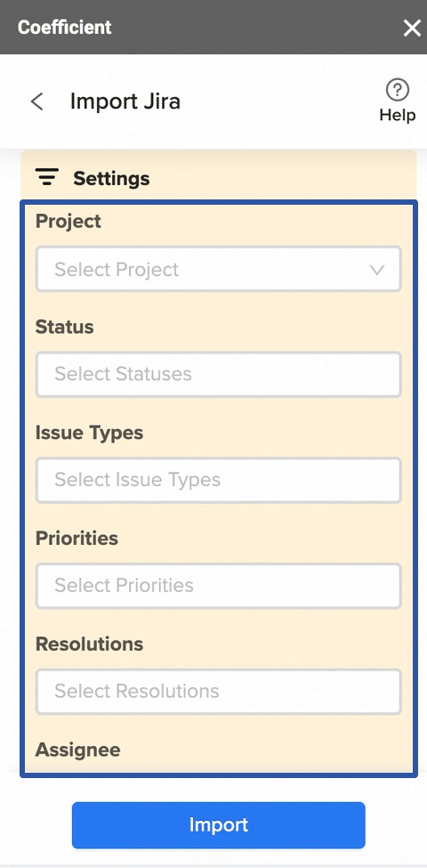Screen dimensions: 427x868
Task: Open the Help question mark icon
Action: [x=397, y=90]
